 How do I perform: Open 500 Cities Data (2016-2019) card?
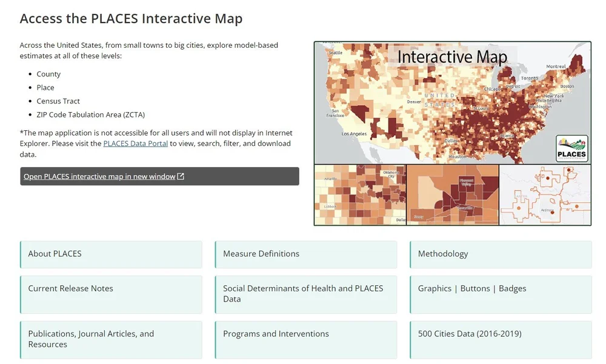point(501,340)
